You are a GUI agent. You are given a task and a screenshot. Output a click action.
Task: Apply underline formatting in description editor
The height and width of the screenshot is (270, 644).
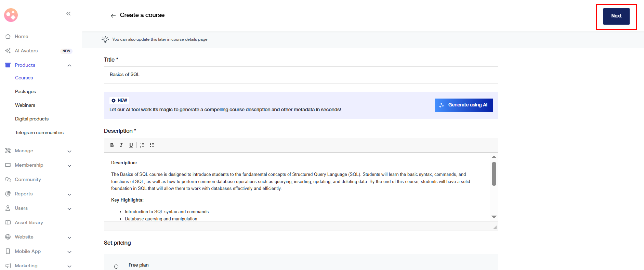tap(131, 145)
